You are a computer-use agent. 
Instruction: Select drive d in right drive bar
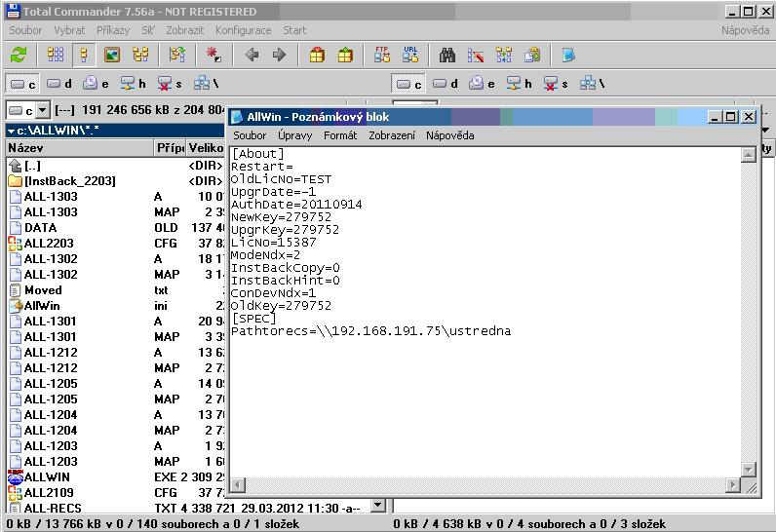click(446, 84)
